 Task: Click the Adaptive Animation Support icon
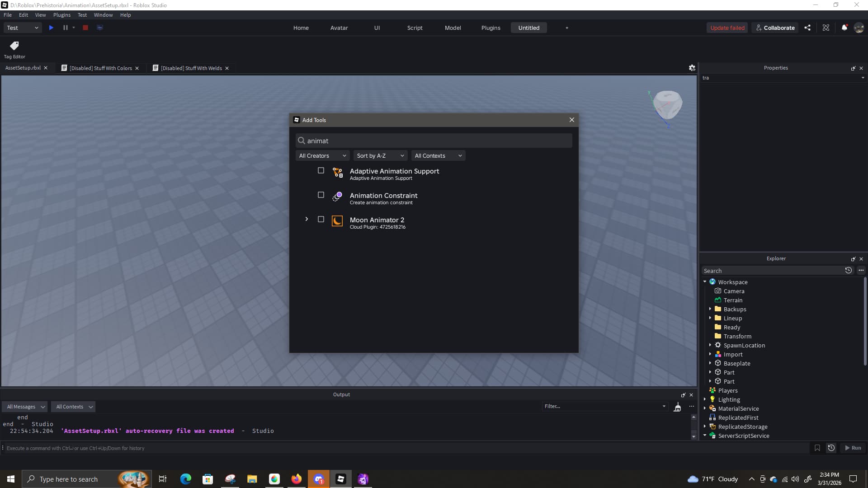click(337, 173)
